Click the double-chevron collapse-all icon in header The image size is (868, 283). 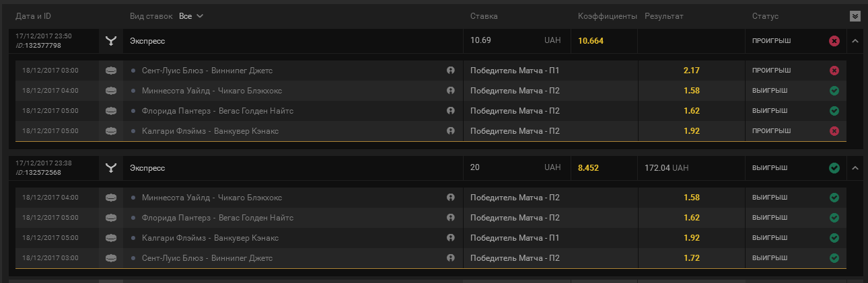click(855, 16)
